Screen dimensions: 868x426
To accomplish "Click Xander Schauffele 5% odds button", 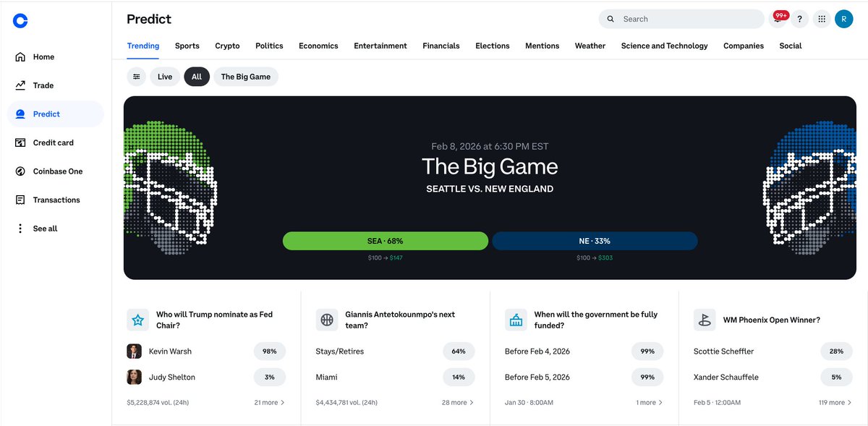I will 837,377.
